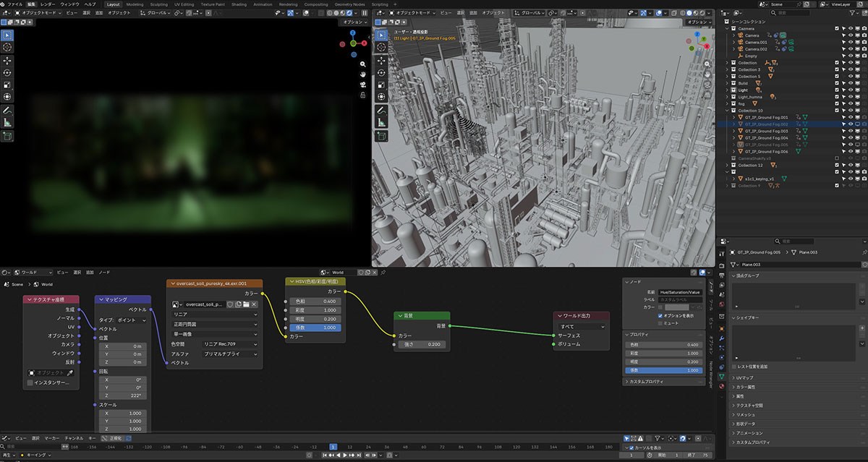Open the レンダー menu
Viewport: 868px width, 462px height.
(x=47, y=4)
